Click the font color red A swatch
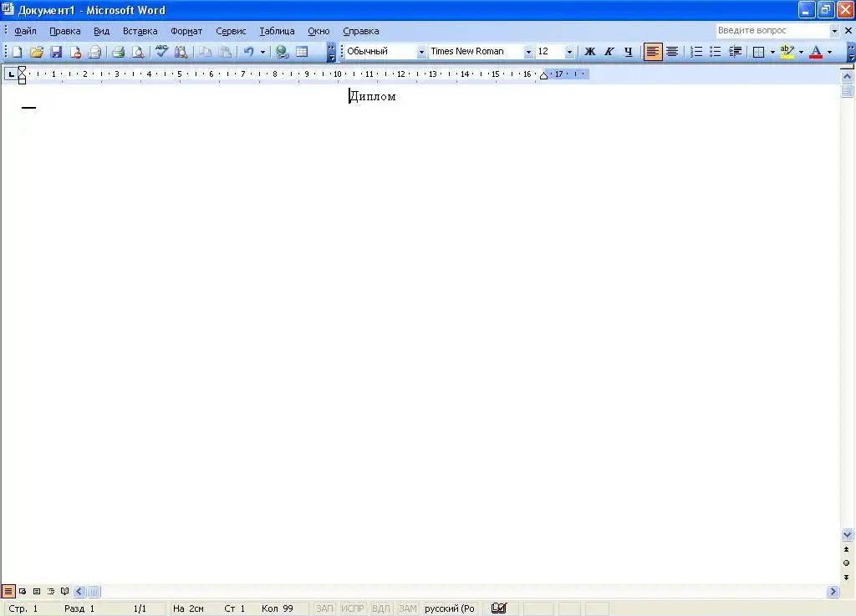Viewport: 856px width, 616px height. [x=816, y=52]
